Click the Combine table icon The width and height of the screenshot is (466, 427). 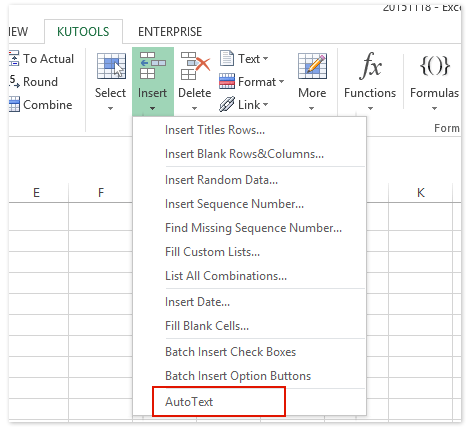tap(14, 105)
